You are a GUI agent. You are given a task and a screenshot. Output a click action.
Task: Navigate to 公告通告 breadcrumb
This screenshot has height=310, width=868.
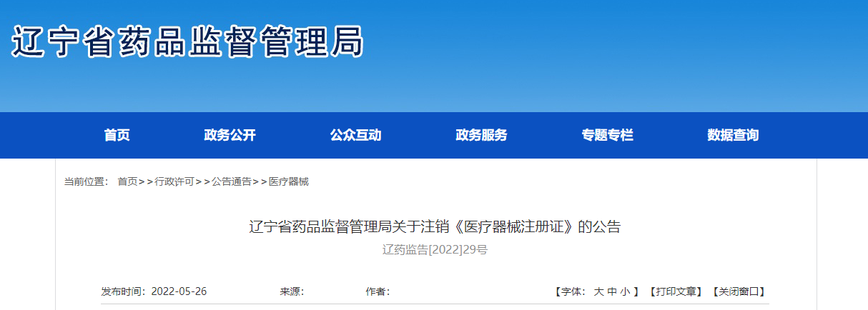pos(231,182)
